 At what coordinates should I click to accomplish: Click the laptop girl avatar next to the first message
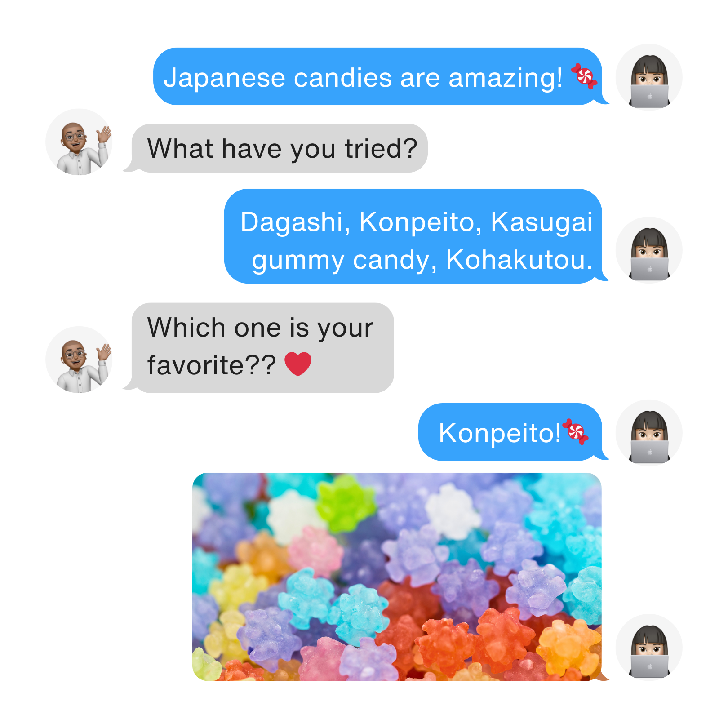click(x=649, y=77)
